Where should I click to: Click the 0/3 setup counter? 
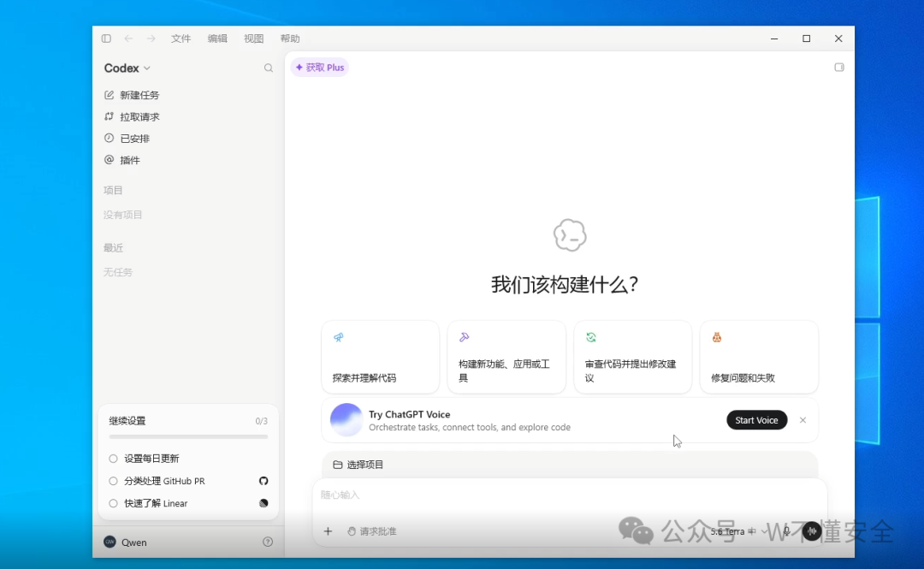[x=261, y=421]
